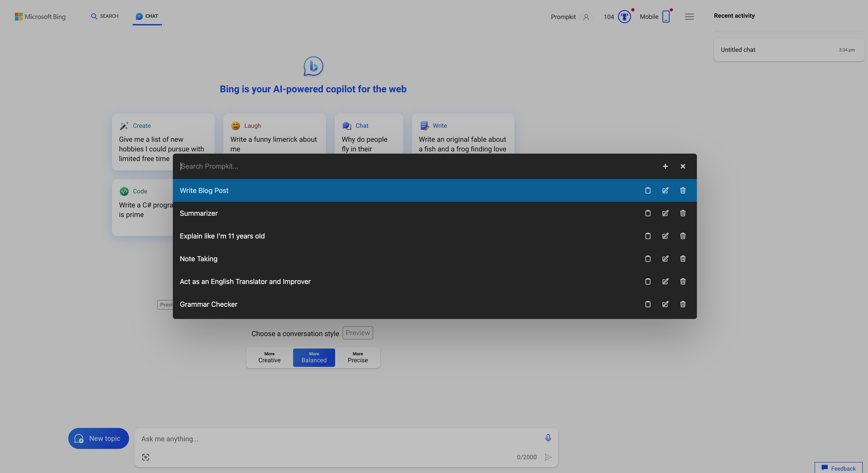Viewport: 868px width, 473px height.
Task: Click the Chat suggestion card
Action: point(369,134)
